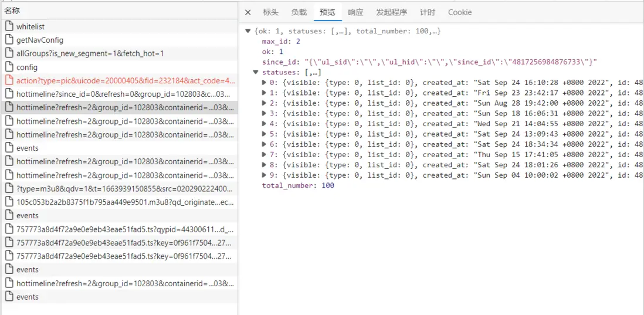Expand statuses item 9
Viewport: 644px width, 315px height.
pyautogui.click(x=264, y=175)
